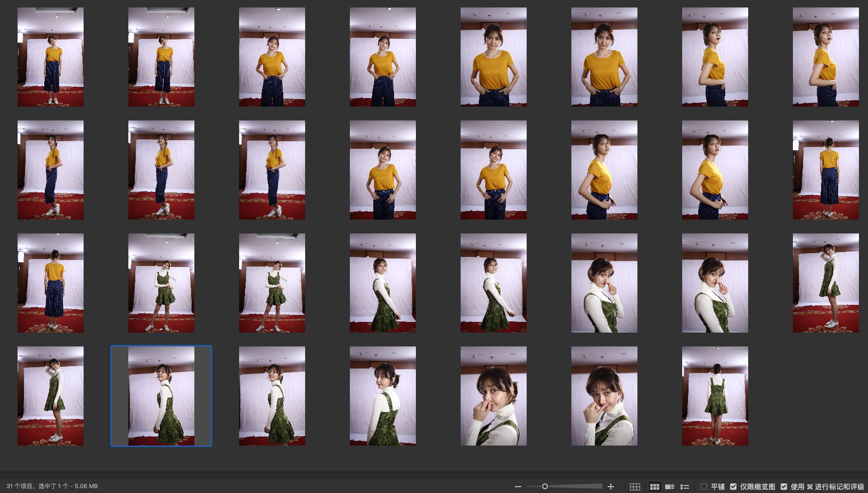Toggle 使用⌘进行标记和评级 checkbox
868x493 pixels.
[784, 487]
